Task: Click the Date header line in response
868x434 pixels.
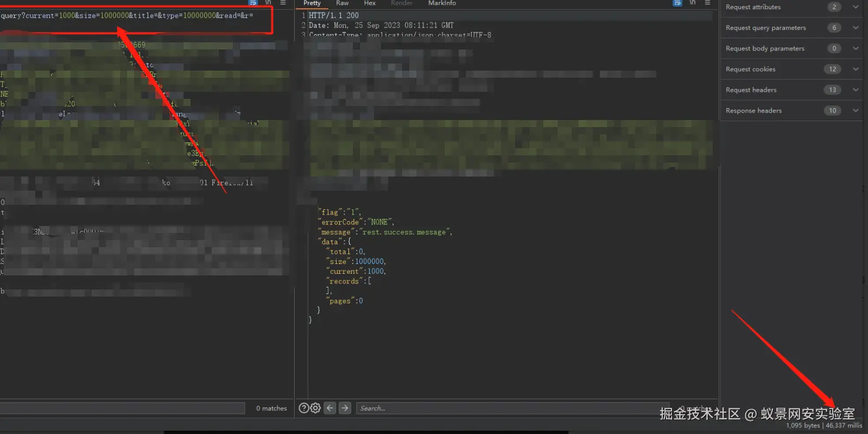Action: (x=381, y=25)
